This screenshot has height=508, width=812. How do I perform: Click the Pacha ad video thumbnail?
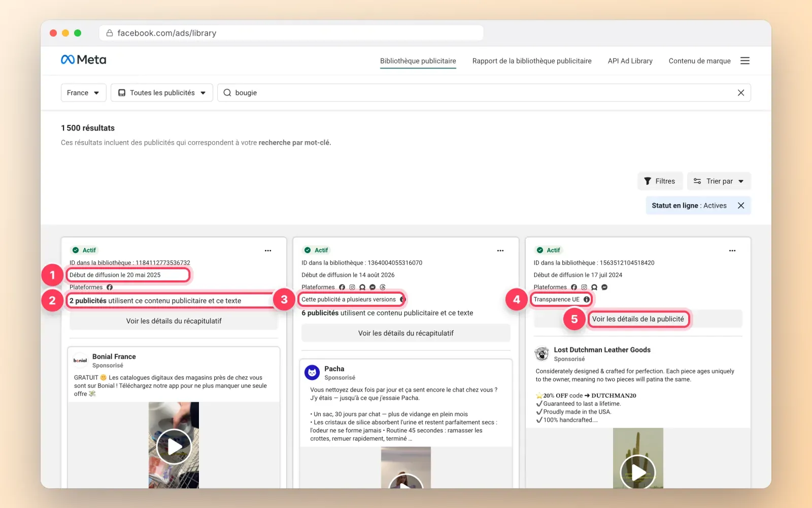pos(405,467)
